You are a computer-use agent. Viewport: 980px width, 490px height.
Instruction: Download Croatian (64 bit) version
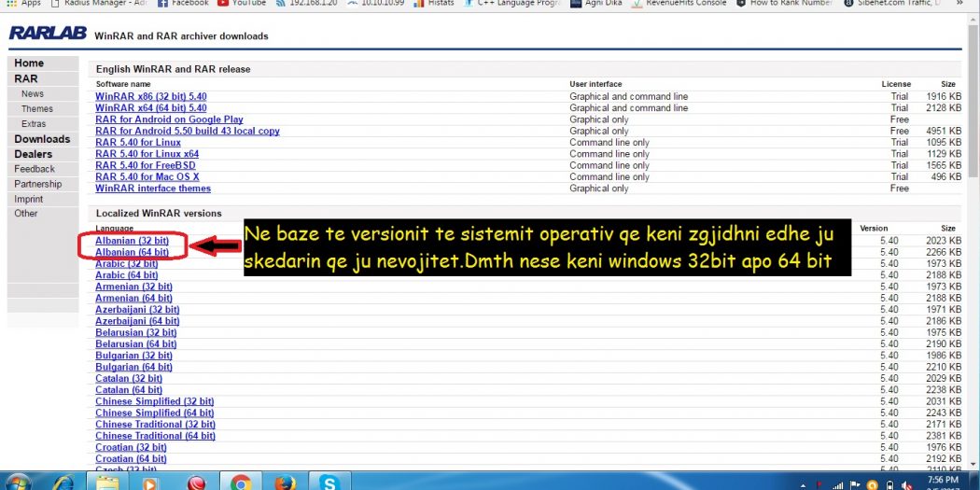click(x=131, y=459)
